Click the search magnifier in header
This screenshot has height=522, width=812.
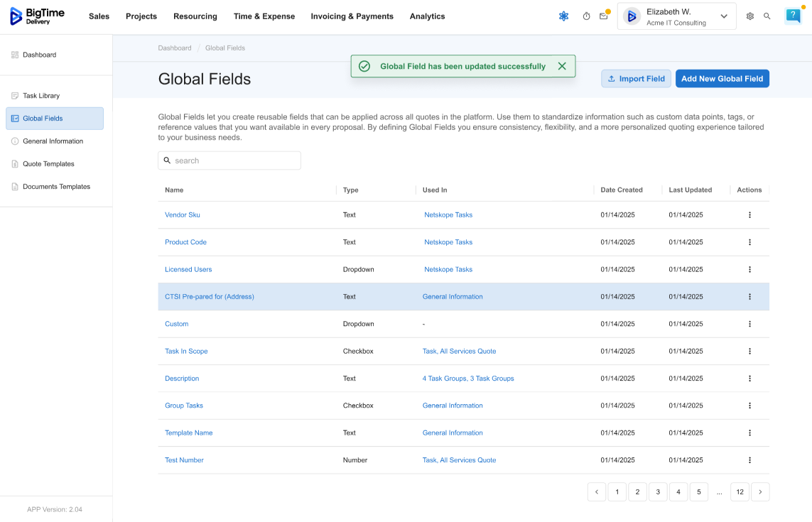pyautogui.click(x=767, y=16)
